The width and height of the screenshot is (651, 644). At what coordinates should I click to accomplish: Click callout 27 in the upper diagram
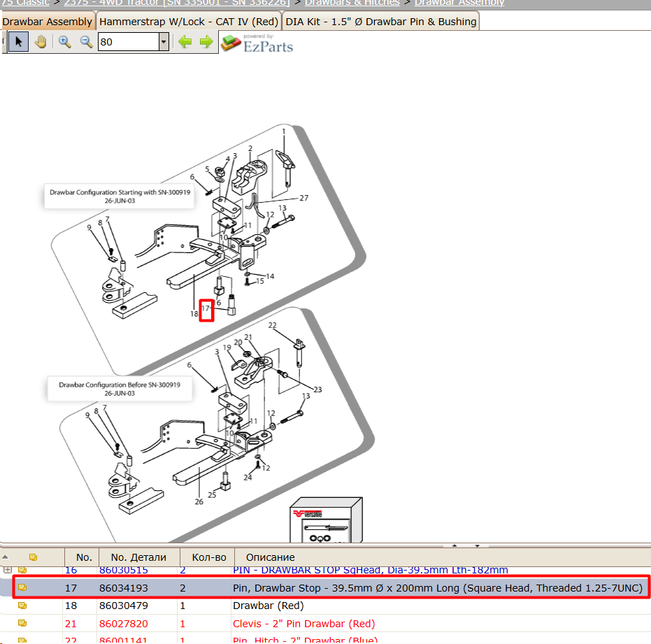[304, 198]
